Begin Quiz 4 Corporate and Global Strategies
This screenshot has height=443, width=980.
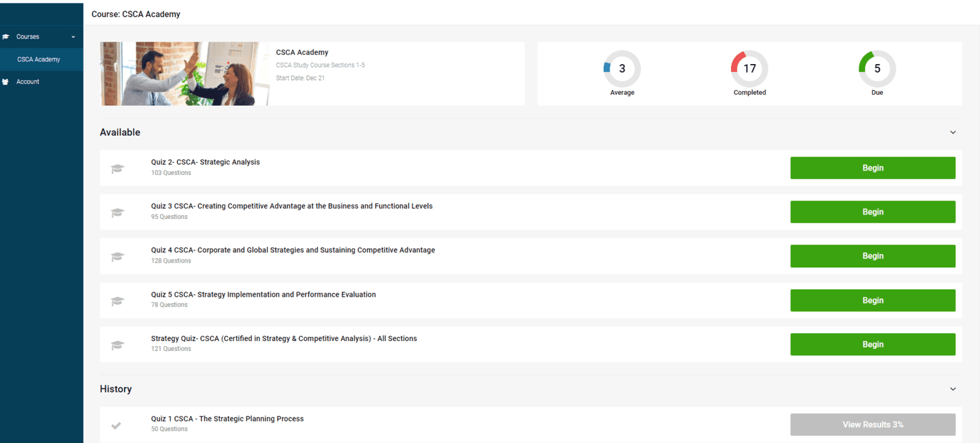click(873, 256)
